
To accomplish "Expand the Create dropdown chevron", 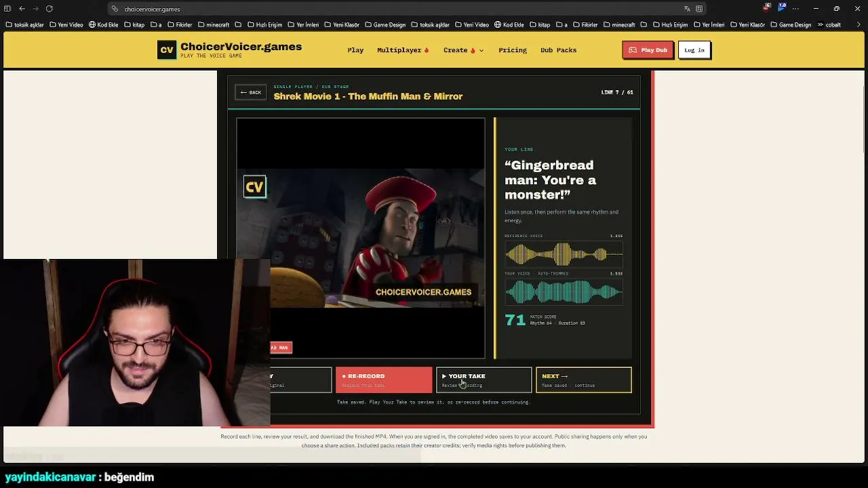I will [481, 50].
